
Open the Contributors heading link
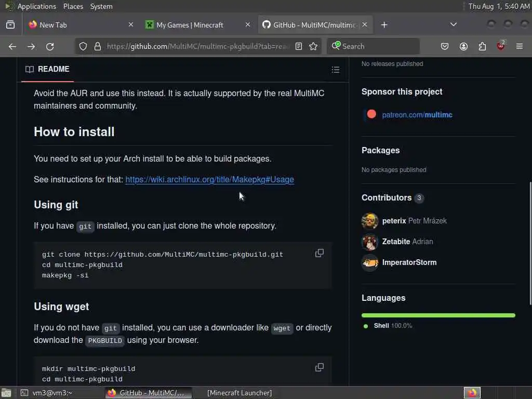pos(387,198)
